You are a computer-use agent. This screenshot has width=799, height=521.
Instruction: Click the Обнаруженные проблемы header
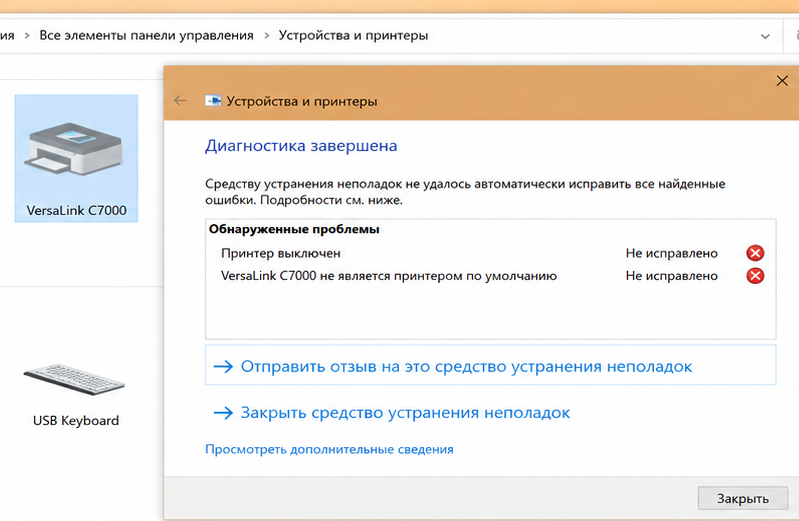click(x=294, y=229)
